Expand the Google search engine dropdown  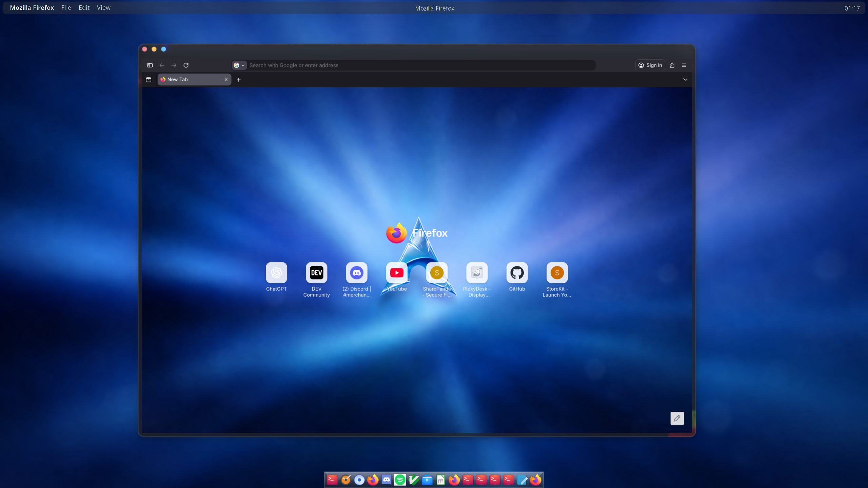tap(239, 65)
